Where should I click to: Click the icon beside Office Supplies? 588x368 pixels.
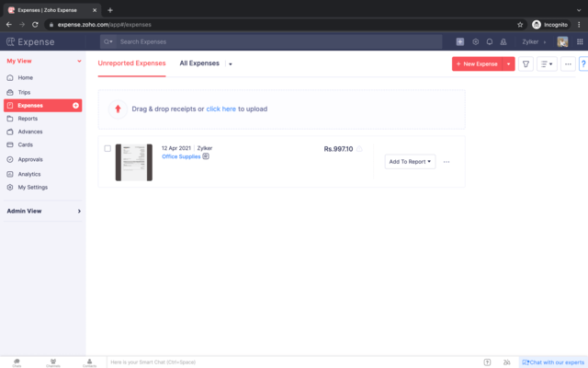206,156
